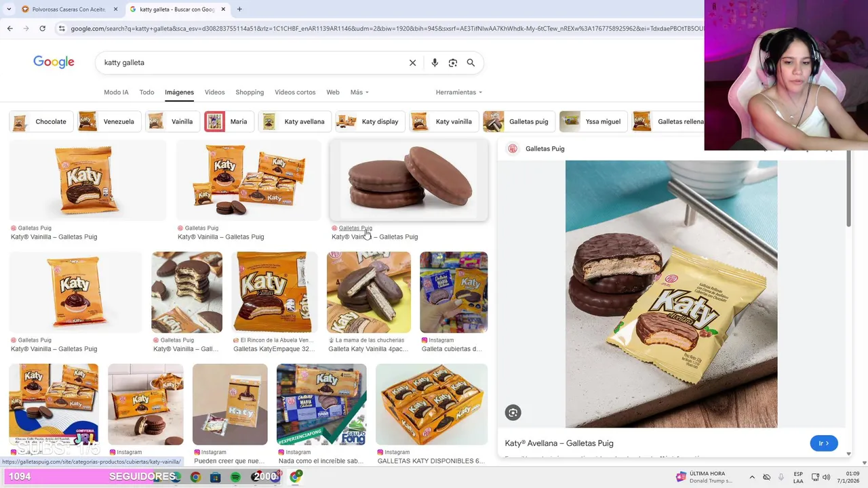Click the hovered 'Galletas Puig' source link
The image size is (868, 488).
click(x=355, y=228)
